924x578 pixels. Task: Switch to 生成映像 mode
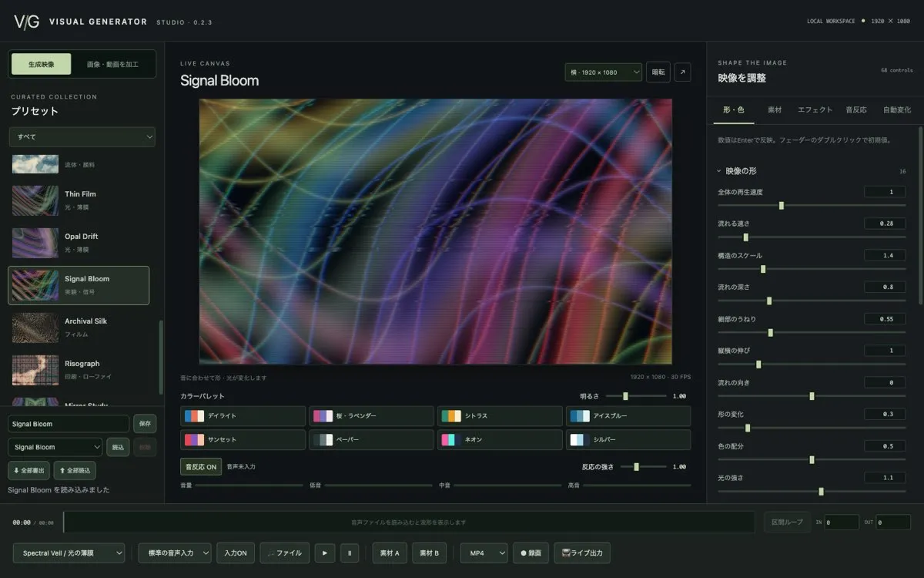42,64
